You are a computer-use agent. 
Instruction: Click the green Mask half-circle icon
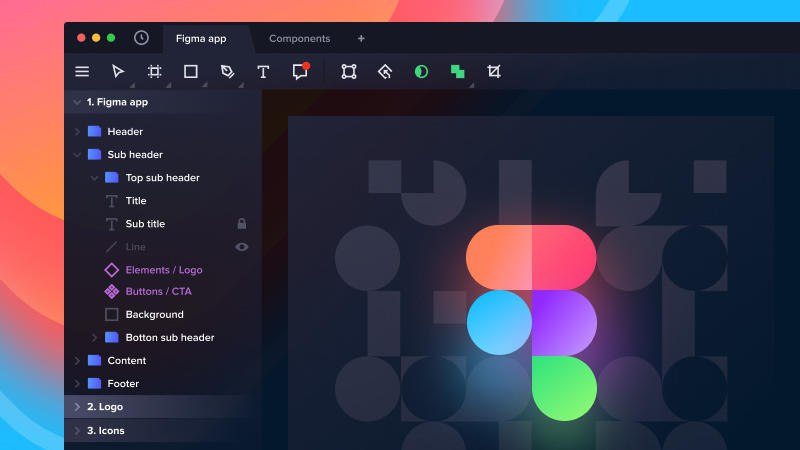coord(421,71)
